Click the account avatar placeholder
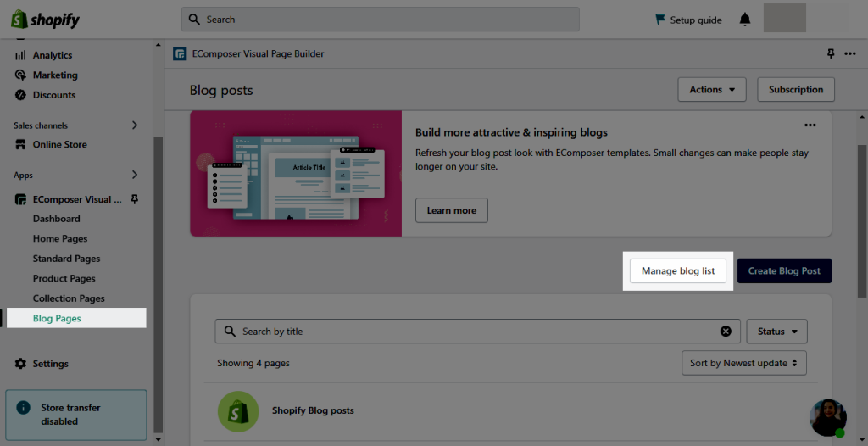This screenshot has width=868, height=446. click(x=784, y=18)
